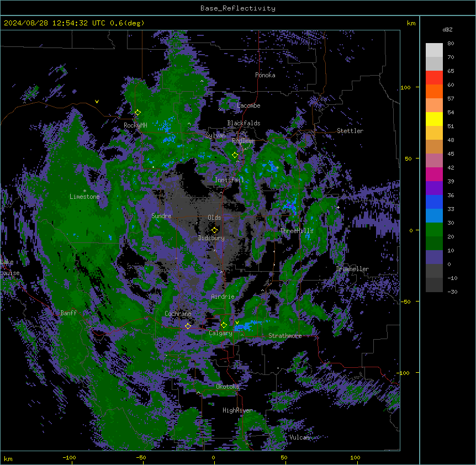Image resolution: width=476 pixels, height=465 pixels.
Task: Select the violet purple swatch below 39
Action: [x=434, y=188]
